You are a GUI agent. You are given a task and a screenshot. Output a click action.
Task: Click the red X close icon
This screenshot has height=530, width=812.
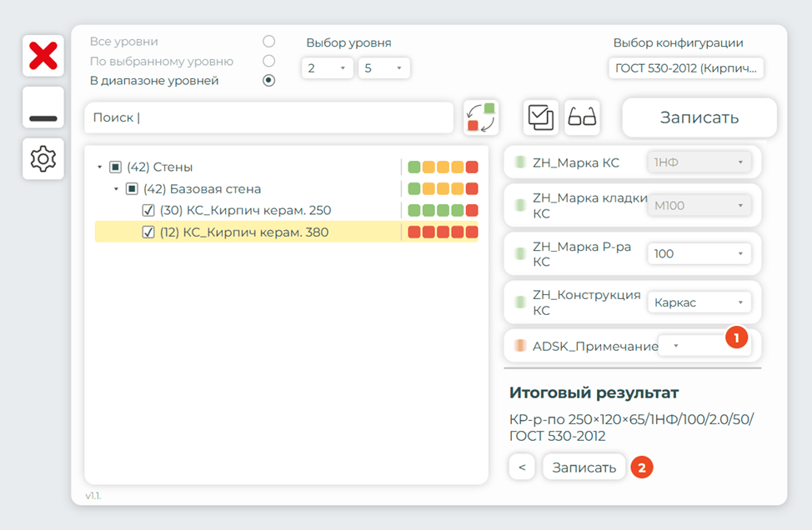tap(43, 56)
